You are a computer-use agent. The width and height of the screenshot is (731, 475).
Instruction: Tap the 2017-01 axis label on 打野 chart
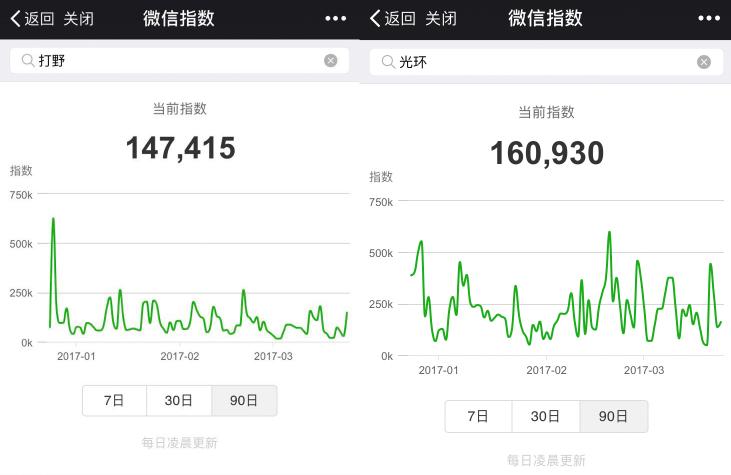pos(76,357)
